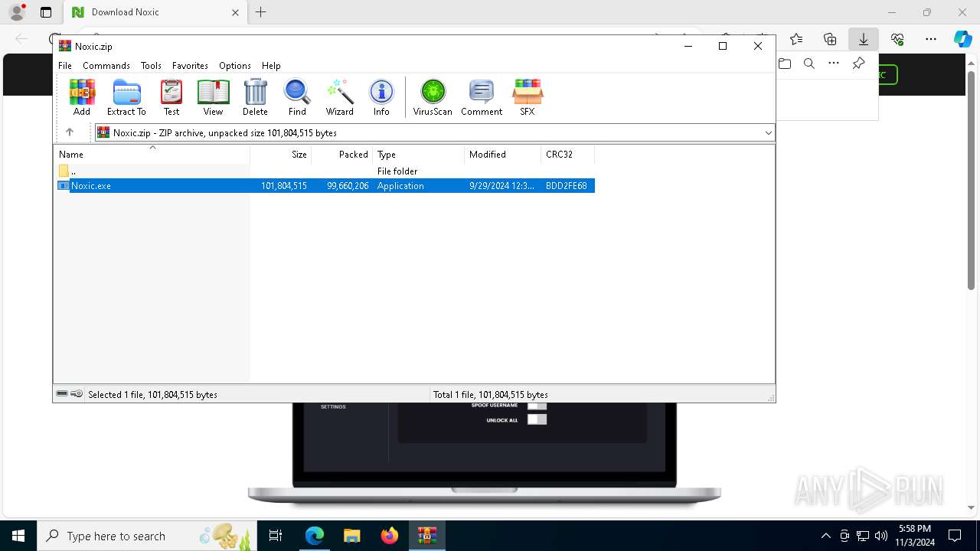The height and width of the screenshot is (551, 980).
Task: Open the File menu
Action: click(65, 66)
